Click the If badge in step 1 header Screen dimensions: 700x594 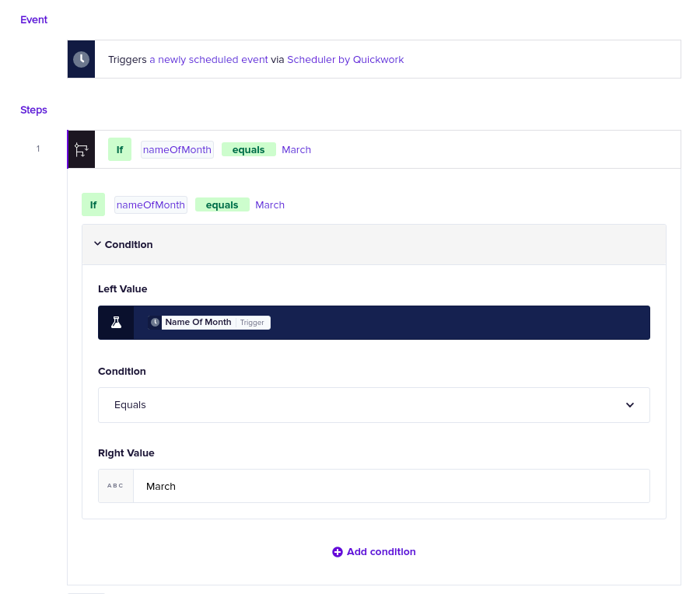pyautogui.click(x=120, y=149)
